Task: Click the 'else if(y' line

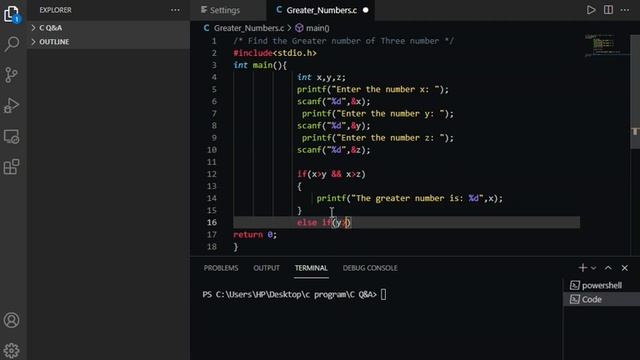Action: [324, 222]
